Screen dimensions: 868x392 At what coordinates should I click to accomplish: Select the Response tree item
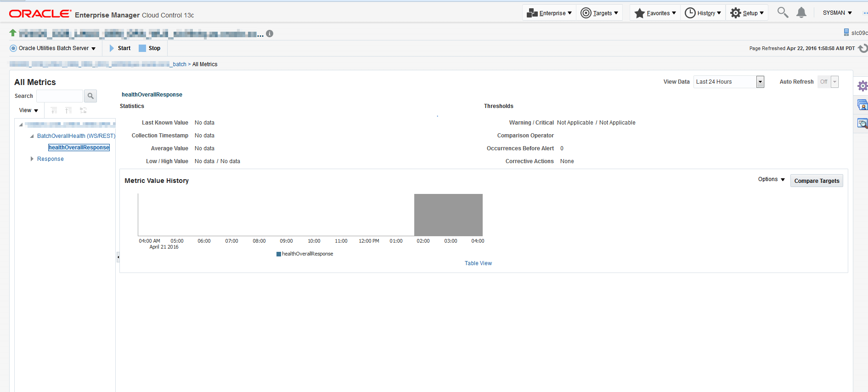(51, 159)
